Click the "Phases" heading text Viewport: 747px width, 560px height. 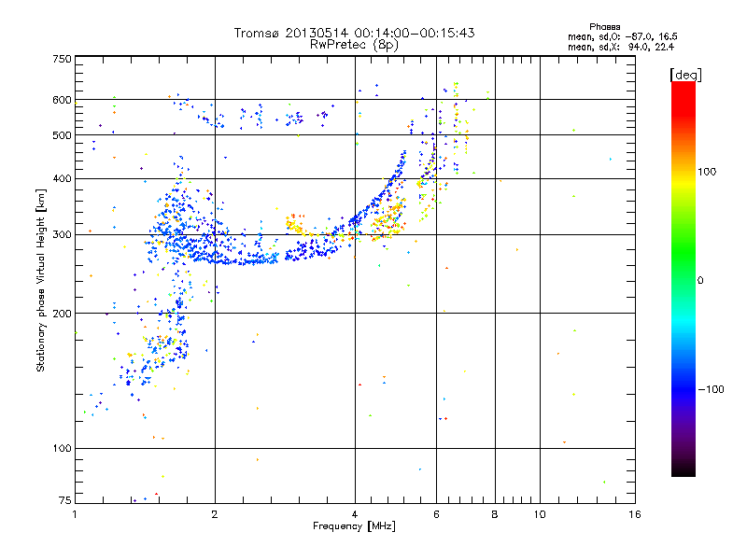pyautogui.click(x=604, y=27)
